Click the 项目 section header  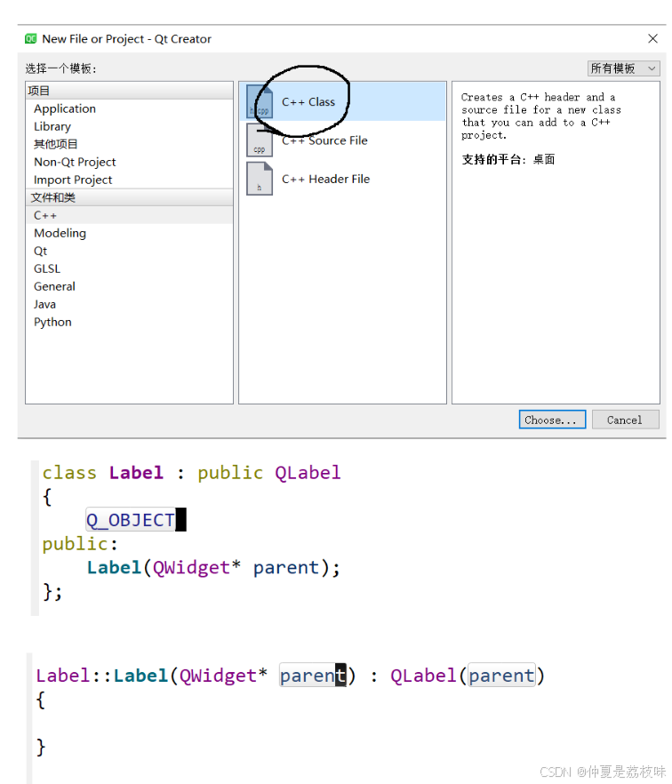pyautogui.click(x=129, y=91)
